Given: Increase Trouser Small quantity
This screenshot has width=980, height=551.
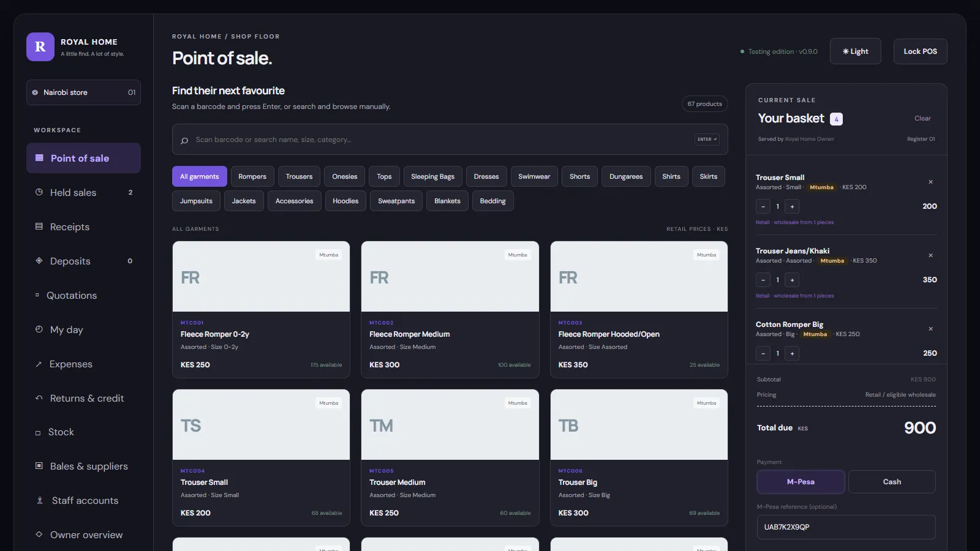Looking at the screenshot, I should (792, 206).
